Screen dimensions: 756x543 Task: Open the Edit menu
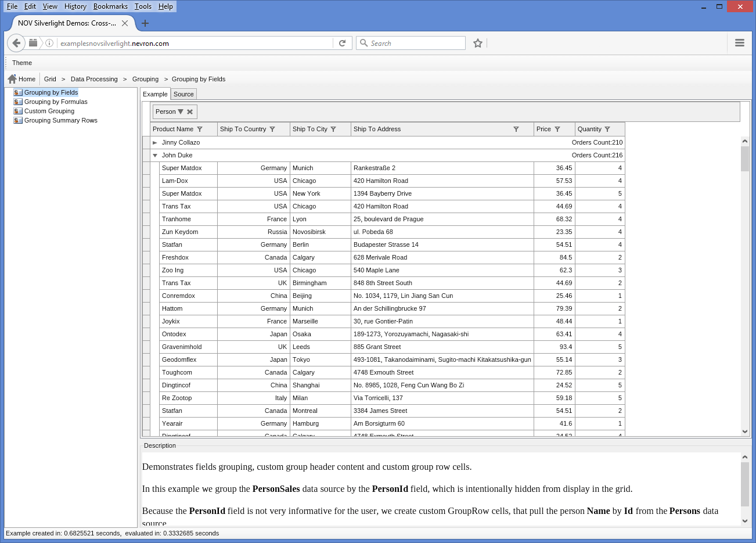pyautogui.click(x=30, y=6)
